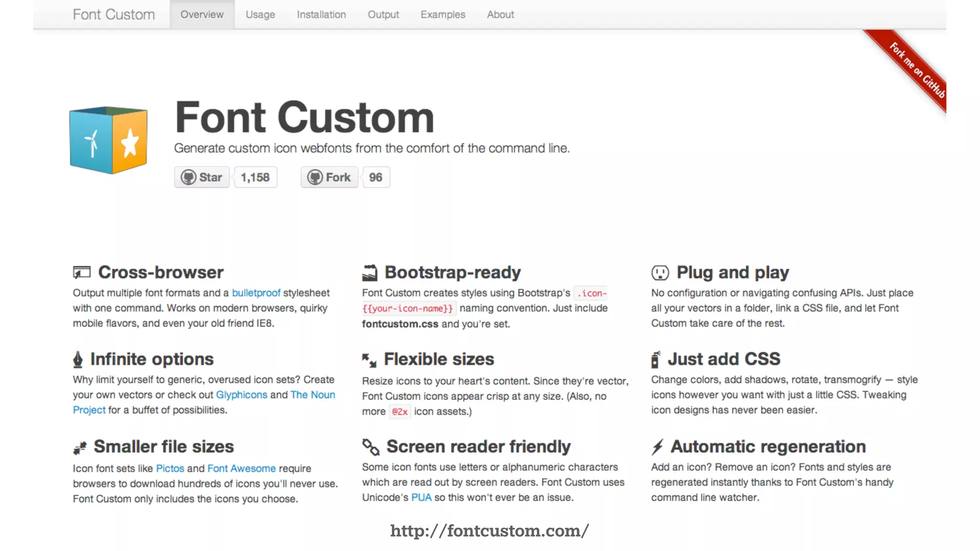Click the http://fontcustom.com/ URL caption
The height and width of the screenshot is (551, 980).
(490, 531)
